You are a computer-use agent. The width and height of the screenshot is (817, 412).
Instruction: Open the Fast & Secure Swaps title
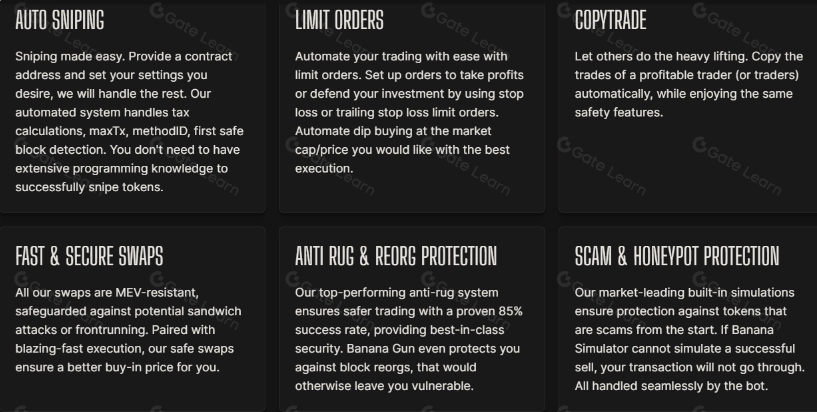click(x=89, y=256)
